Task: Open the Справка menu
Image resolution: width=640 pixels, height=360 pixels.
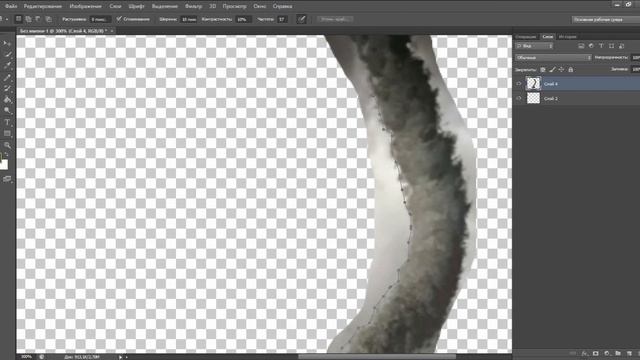Action: click(x=282, y=6)
